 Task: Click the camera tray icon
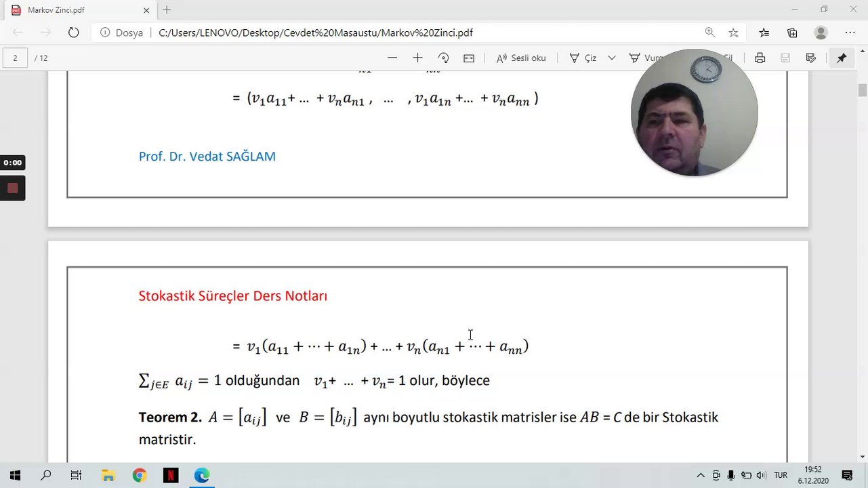pyautogui.click(x=716, y=475)
